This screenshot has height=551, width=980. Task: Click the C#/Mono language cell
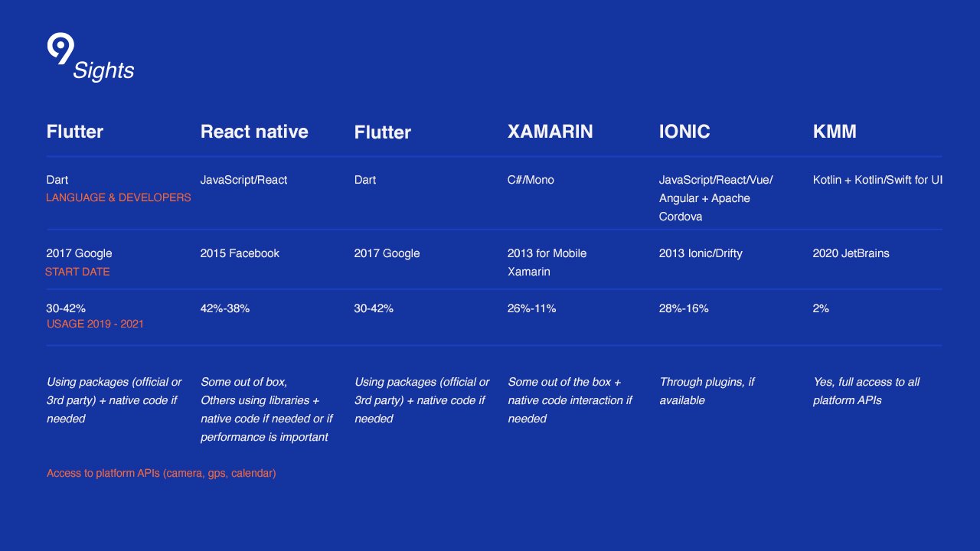pos(531,180)
